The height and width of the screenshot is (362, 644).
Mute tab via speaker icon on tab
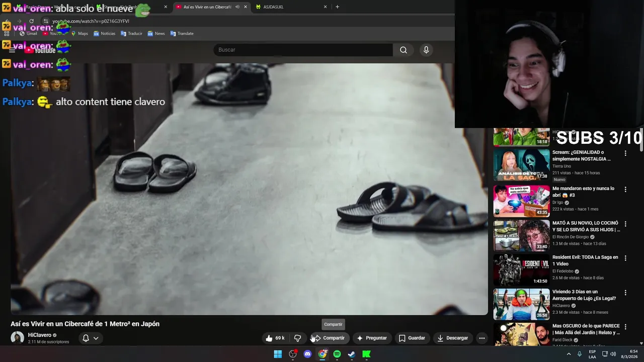pos(237,7)
